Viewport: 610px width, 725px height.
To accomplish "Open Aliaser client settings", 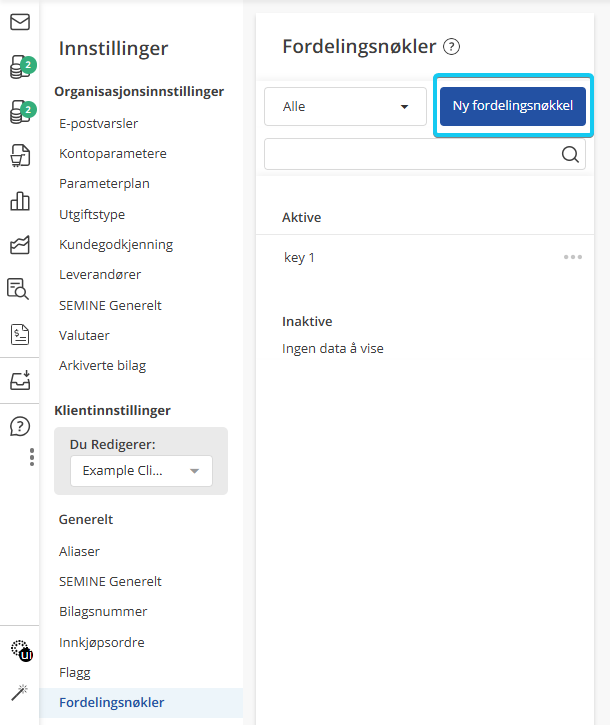I will click(x=79, y=551).
